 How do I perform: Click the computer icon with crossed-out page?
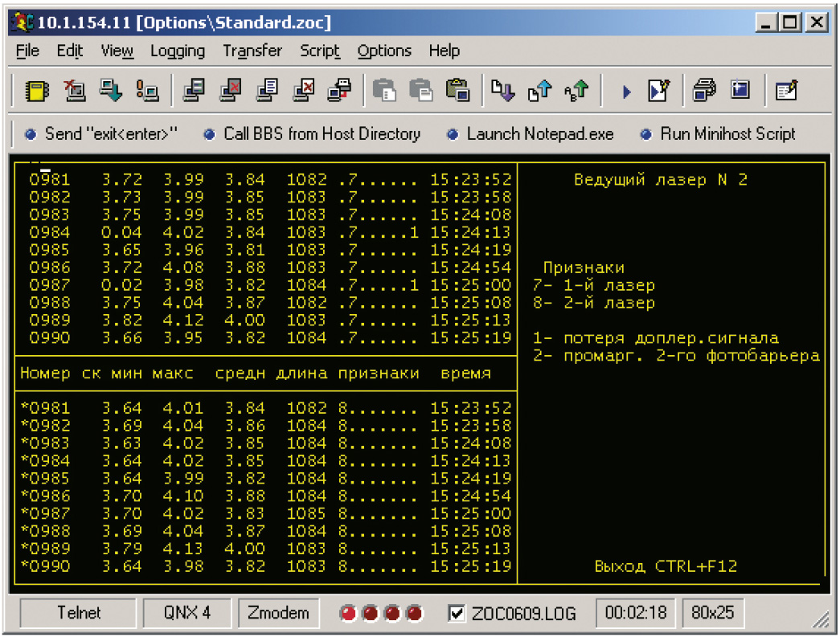[303, 91]
